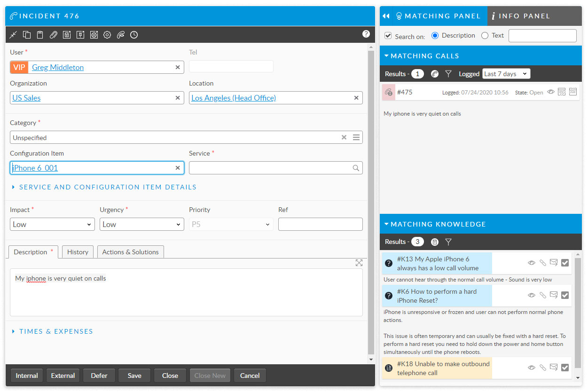Viewport: 588px width, 392px height.
Task: Open the Greg Middleton user link
Action: [x=57, y=67]
